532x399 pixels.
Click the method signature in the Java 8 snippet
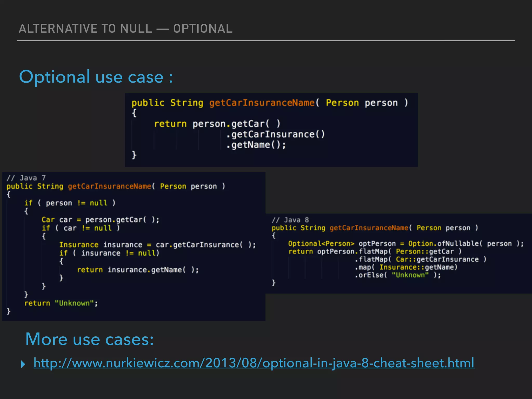tap(375, 228)
